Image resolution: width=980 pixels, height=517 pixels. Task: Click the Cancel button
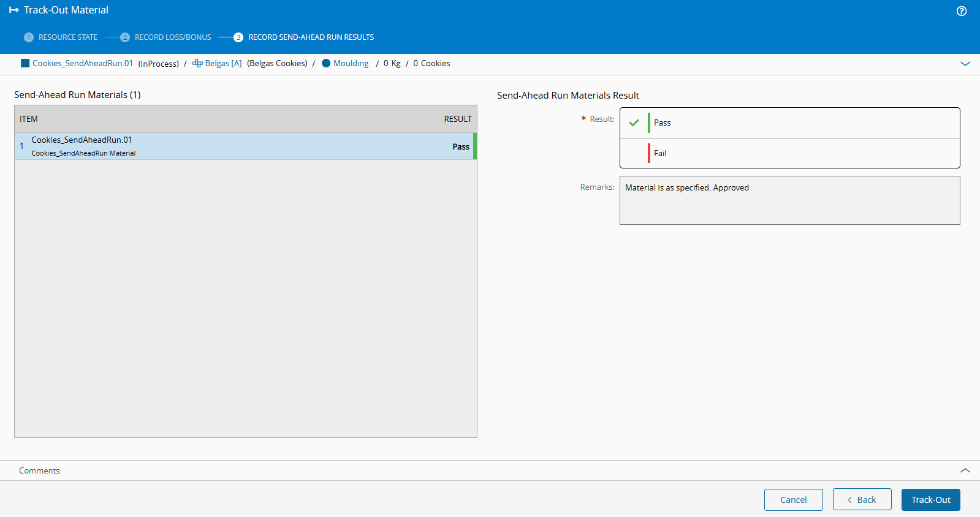click(793, 500)
